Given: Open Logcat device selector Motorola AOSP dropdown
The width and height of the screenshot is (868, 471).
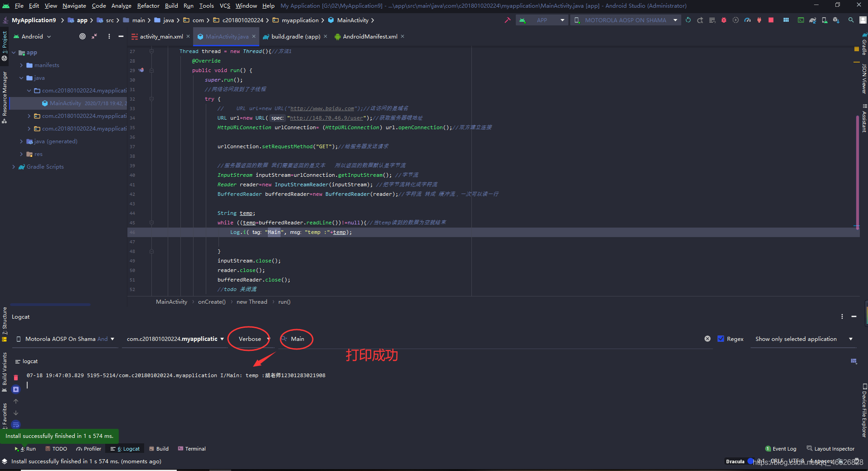Looking at the screenshot, I should [x=65, y=339].
